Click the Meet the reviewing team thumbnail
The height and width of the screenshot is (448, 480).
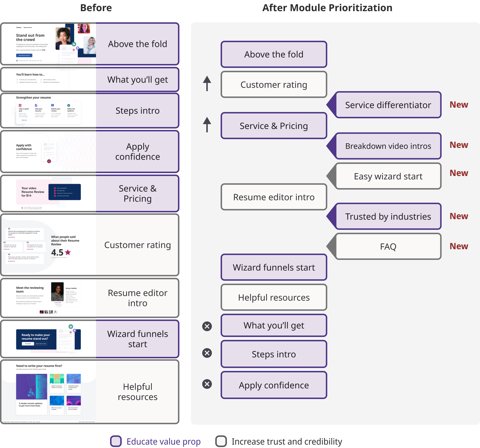pyautogui.click(x=48, y=298)
